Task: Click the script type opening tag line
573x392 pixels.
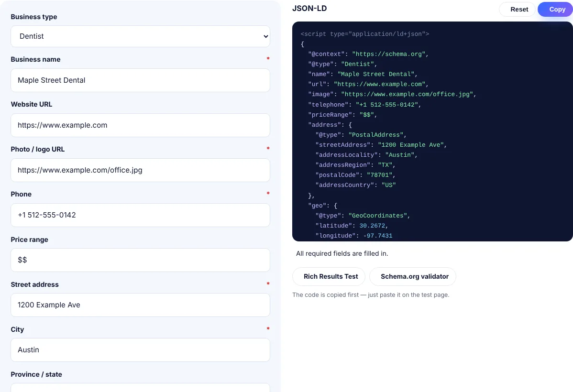Action: tap(365, 34)
